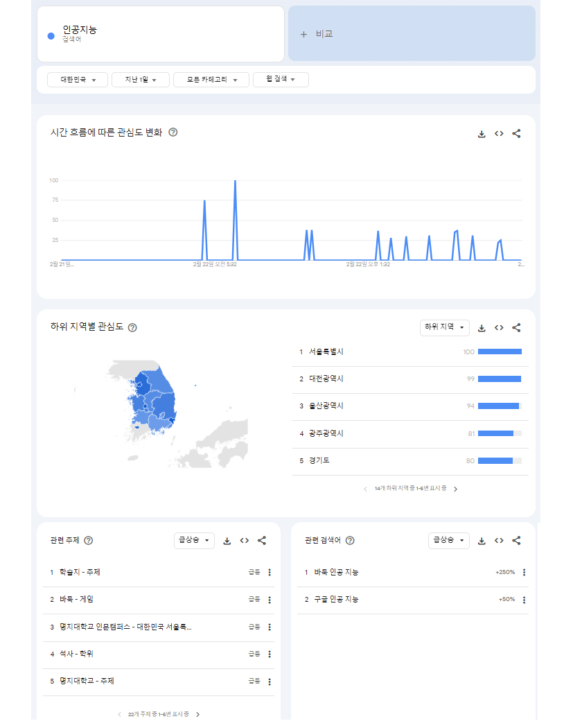Click the embed code icon for the time chart

pyautogui.click(x=498, y=133)
